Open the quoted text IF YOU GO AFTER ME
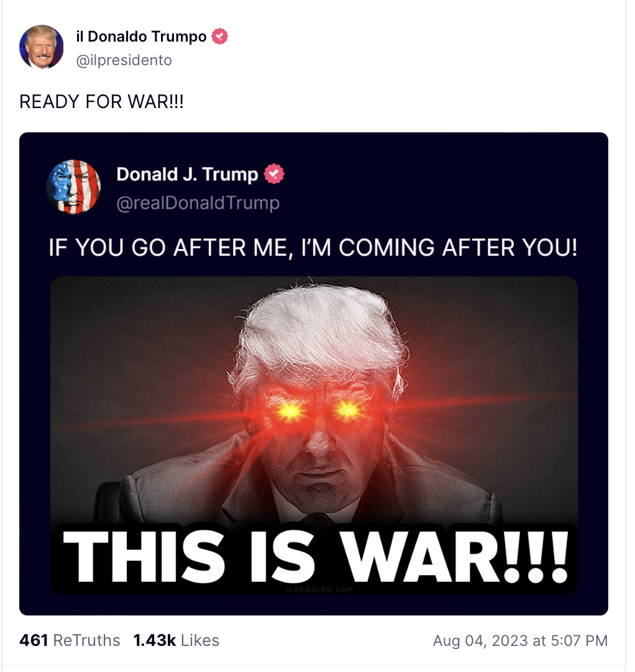This screenshot has height=672, width=635. pyautogui.click(x=313, y=248)
